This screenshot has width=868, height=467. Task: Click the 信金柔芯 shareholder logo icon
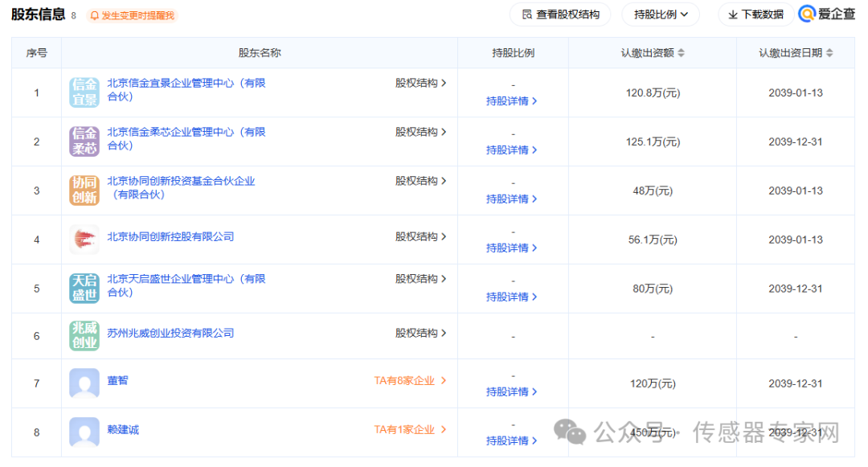84,141
